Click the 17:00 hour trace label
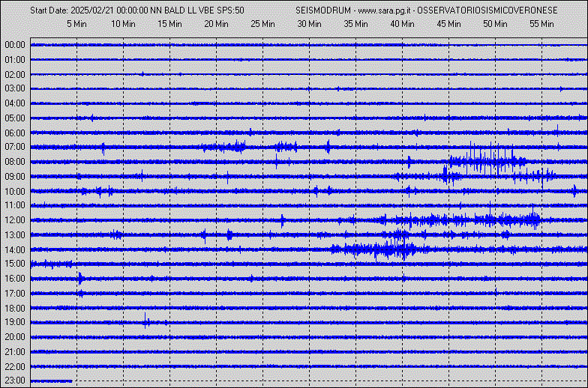 click(15, 294)
